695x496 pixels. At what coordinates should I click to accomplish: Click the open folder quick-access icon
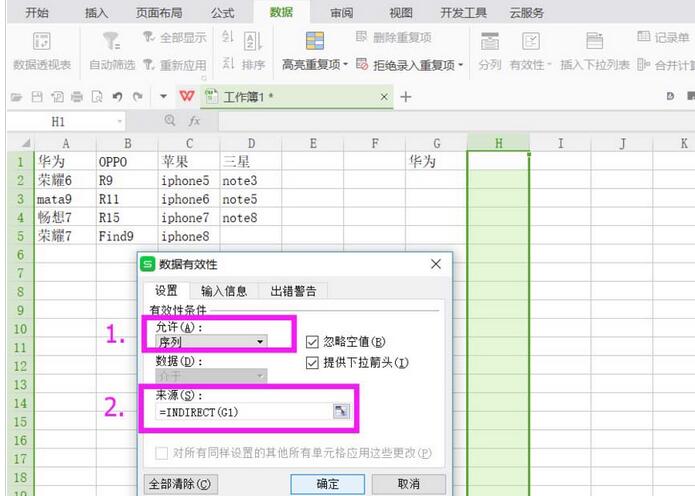(x=17, y=97)
